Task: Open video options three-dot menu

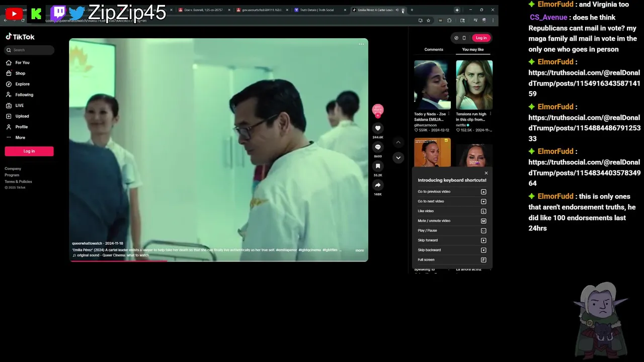Action: [x=361, y=44]
